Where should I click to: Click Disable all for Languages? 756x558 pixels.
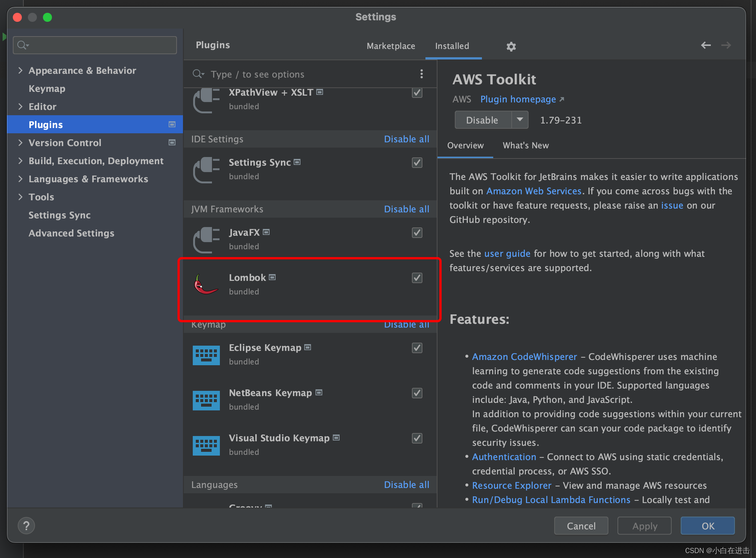tap(407, 485)
